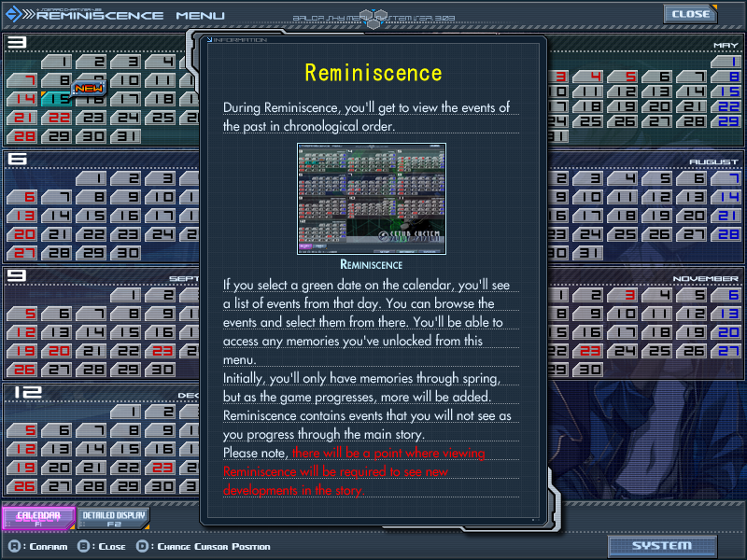Select June 6 on the calendar
747x560 pixels.
[x=21, y=197]
